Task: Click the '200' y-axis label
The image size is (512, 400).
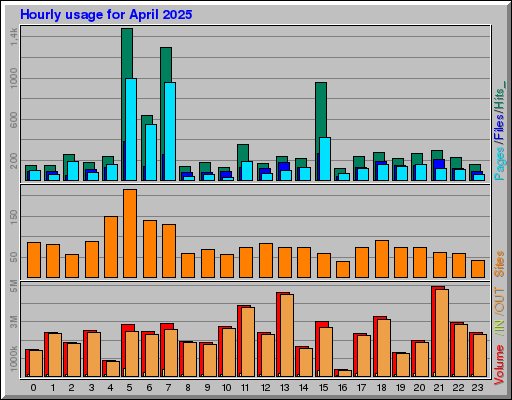Action: point(14,161)
